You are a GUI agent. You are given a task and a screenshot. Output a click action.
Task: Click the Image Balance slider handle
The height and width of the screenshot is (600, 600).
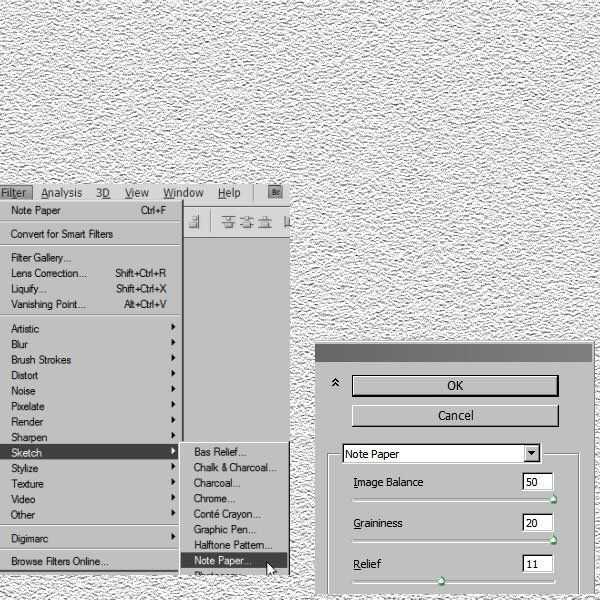[x=553, y=499]
